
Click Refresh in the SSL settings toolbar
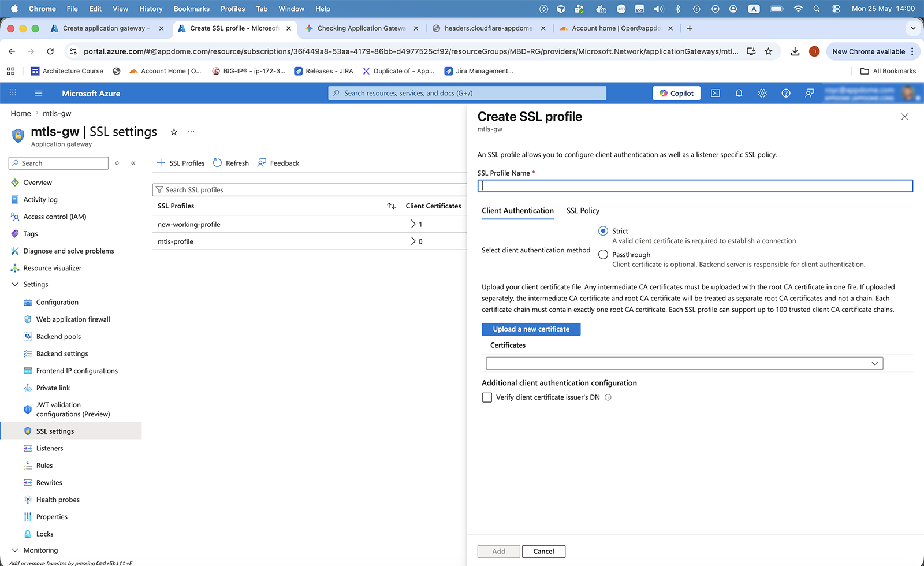[x=231, y=163]
